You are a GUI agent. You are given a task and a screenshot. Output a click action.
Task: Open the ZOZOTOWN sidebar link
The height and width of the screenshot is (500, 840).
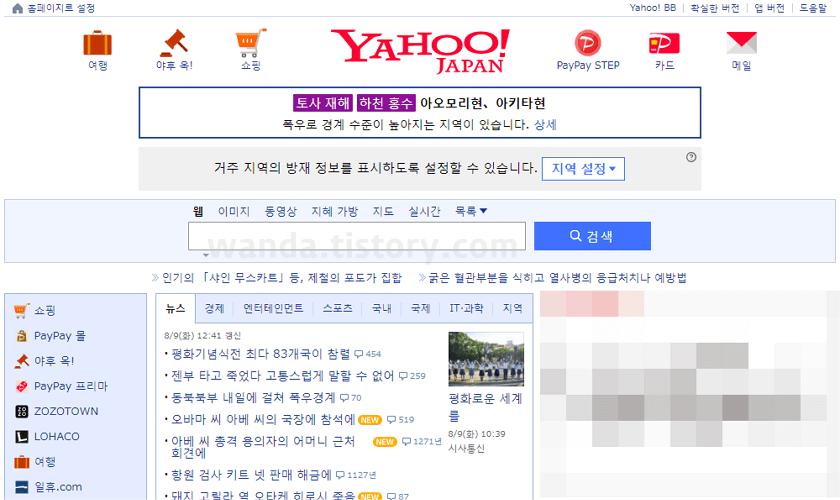(66, 411)
